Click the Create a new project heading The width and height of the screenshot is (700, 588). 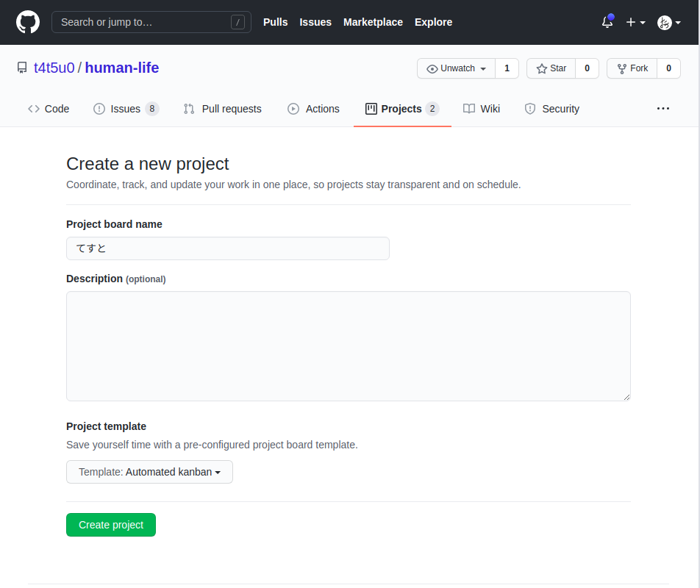click(147, 164)
